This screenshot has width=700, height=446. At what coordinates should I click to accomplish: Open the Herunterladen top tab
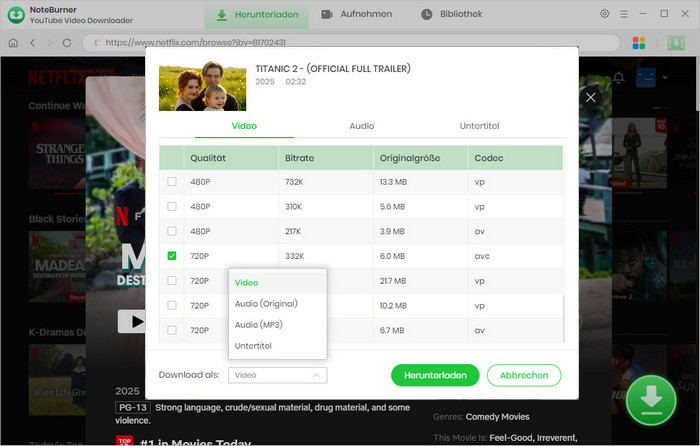click(x=257, y=15)
